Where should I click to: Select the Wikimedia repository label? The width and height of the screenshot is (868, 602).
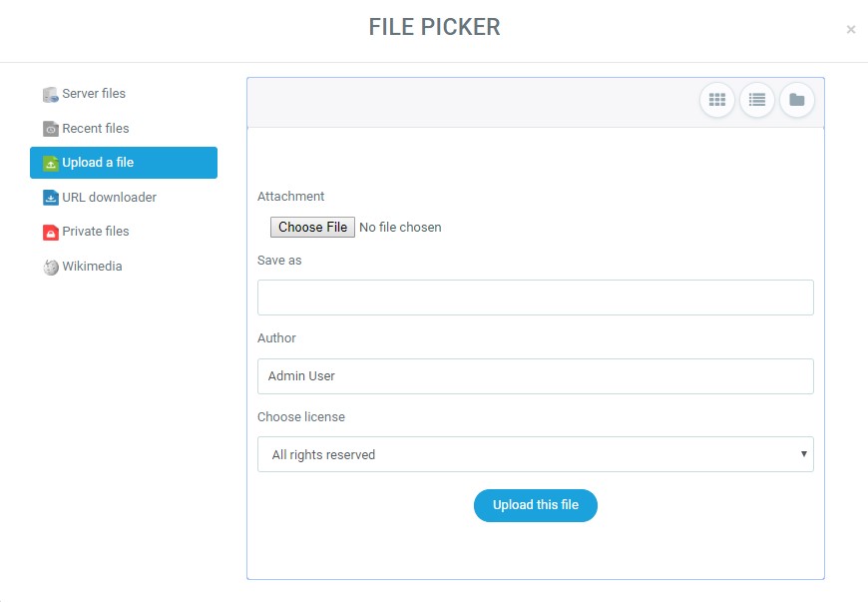92,267
